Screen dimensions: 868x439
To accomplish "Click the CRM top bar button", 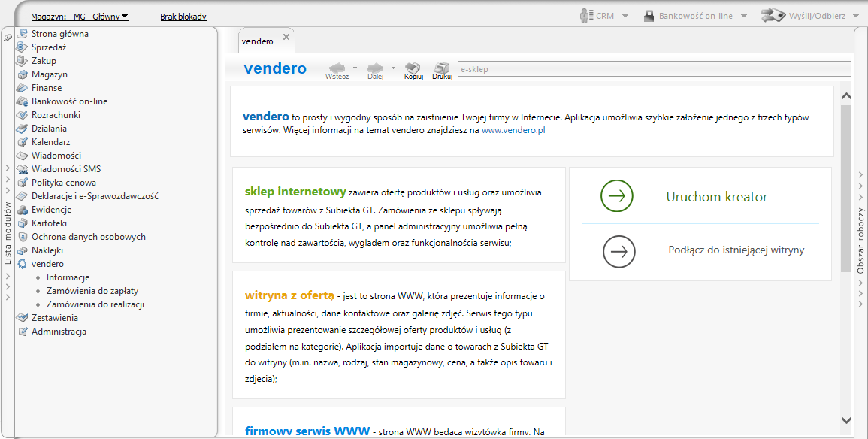I will tap(598, 16).
